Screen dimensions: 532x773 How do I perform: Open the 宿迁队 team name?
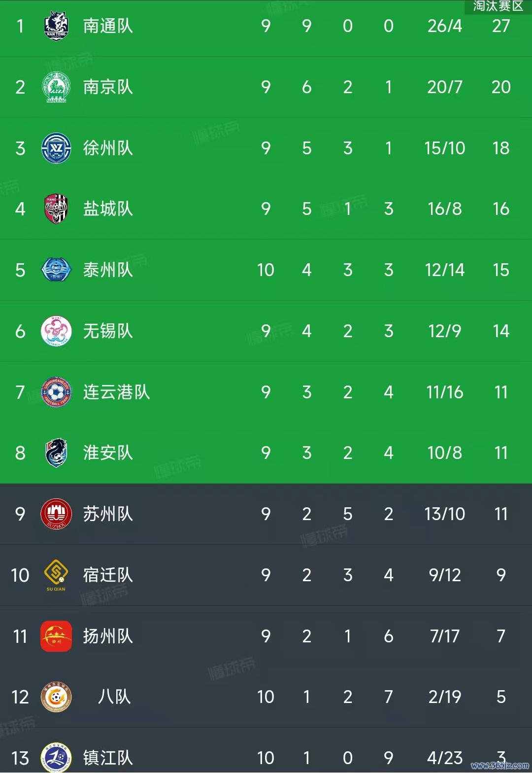108,575
